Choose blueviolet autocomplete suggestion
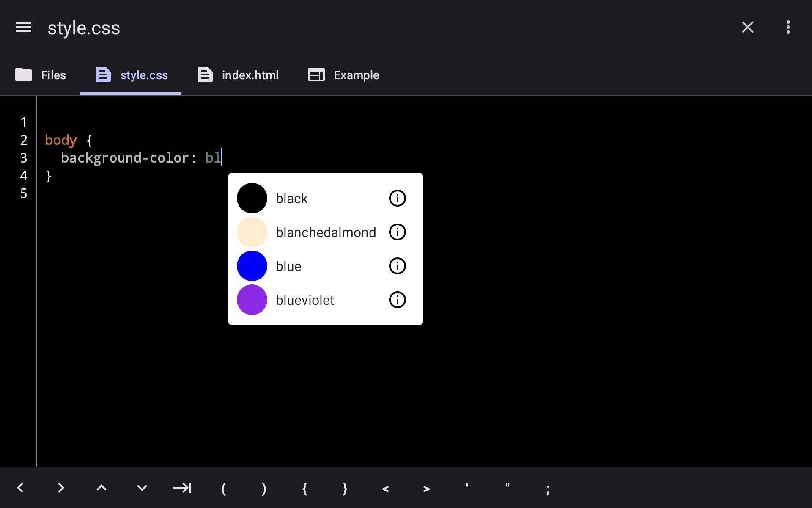Image resolution: width=812 pixels, height=508 pixels. click(x=326, y=300)
